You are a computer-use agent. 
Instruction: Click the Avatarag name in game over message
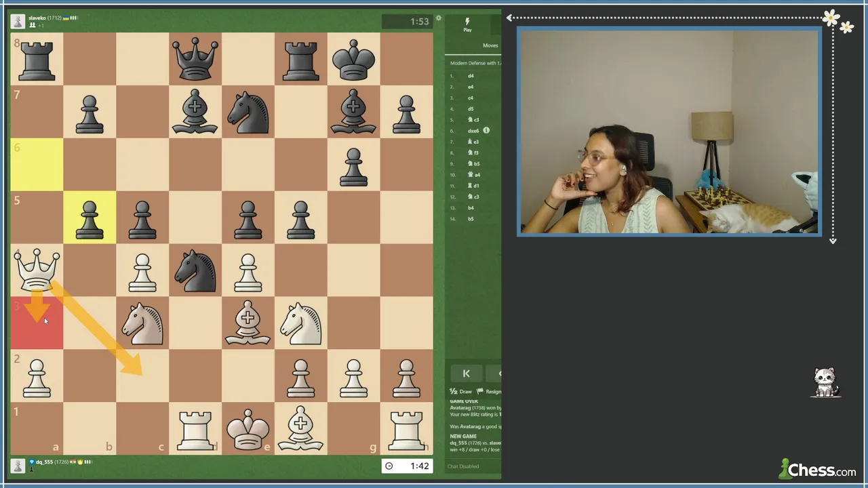pos(460,408)
